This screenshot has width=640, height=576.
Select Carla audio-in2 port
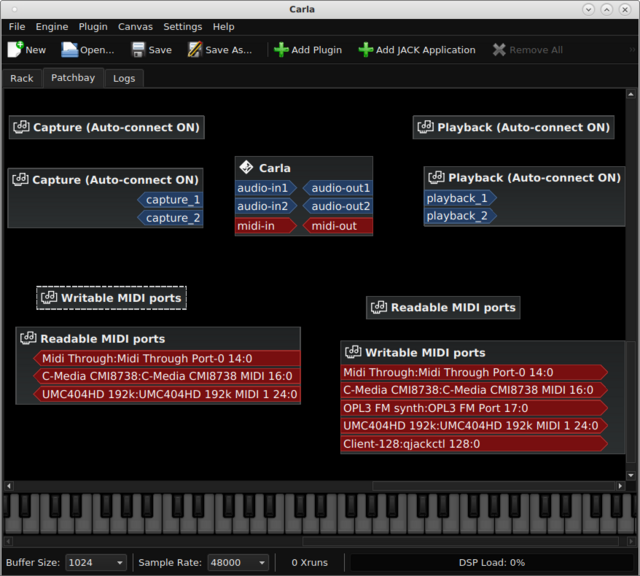(x=266, y=206)
